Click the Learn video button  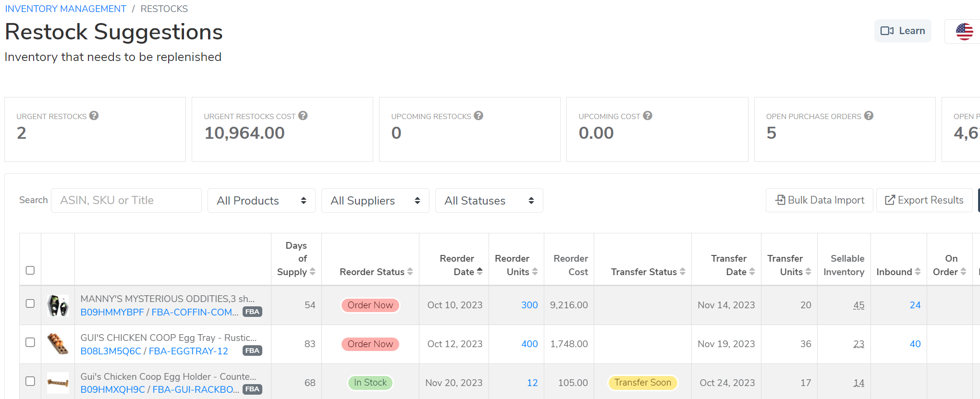(x=903, y=31)
